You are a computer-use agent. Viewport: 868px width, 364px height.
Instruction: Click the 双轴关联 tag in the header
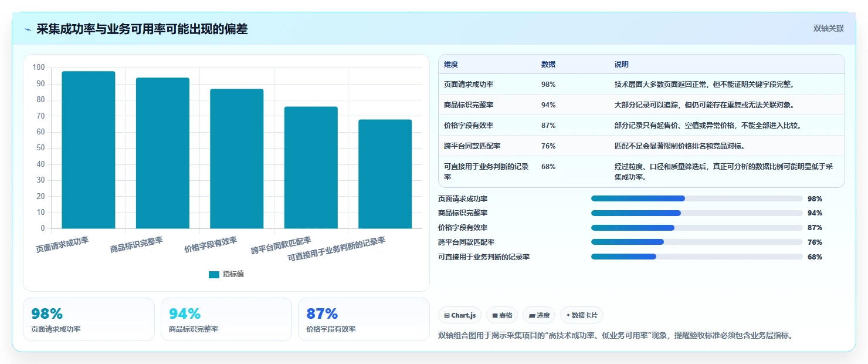coord(828,29)
